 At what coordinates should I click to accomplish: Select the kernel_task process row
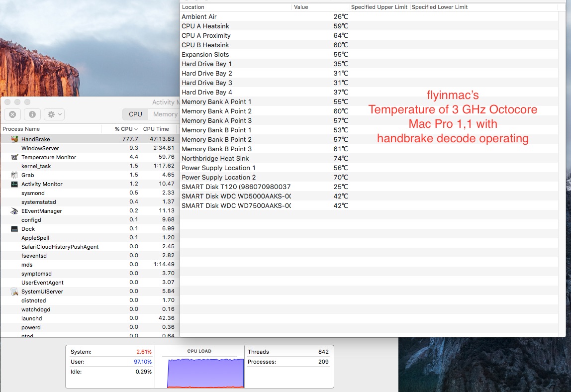(89, 166)
